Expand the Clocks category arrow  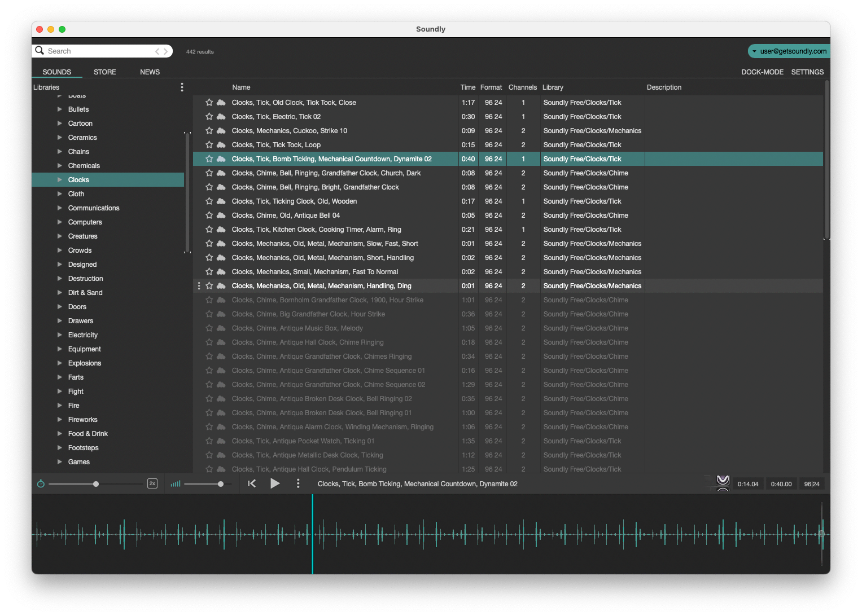click(59, 180)
